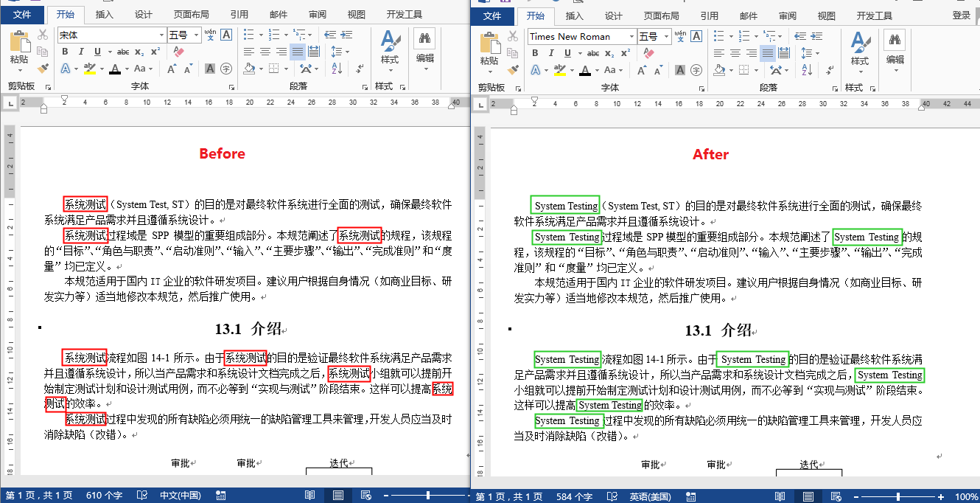The image size is (980, 503).
Task: Switch to the 审阅 ribbon tab
Action: click(x=317, y=13)
